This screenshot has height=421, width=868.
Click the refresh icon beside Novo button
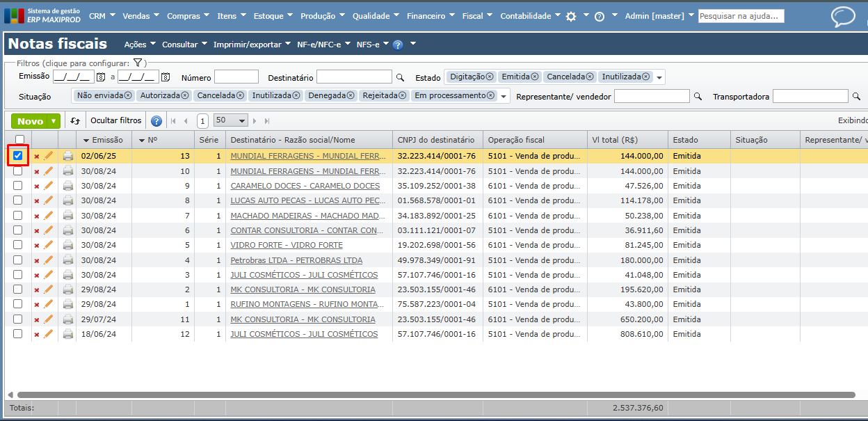(75, 121)
